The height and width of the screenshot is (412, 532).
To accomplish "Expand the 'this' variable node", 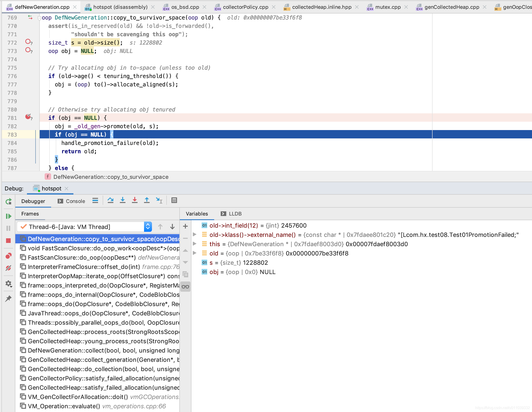I will [194, 244].
